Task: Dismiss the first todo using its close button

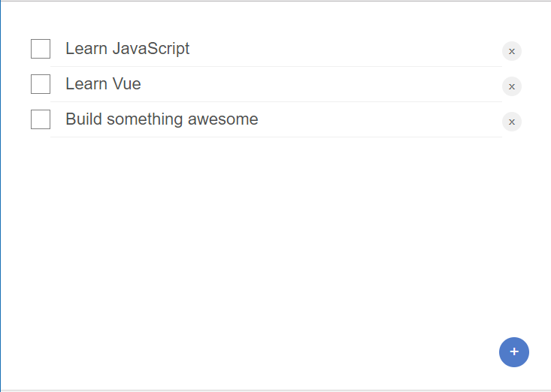Action: coord(511,51)
